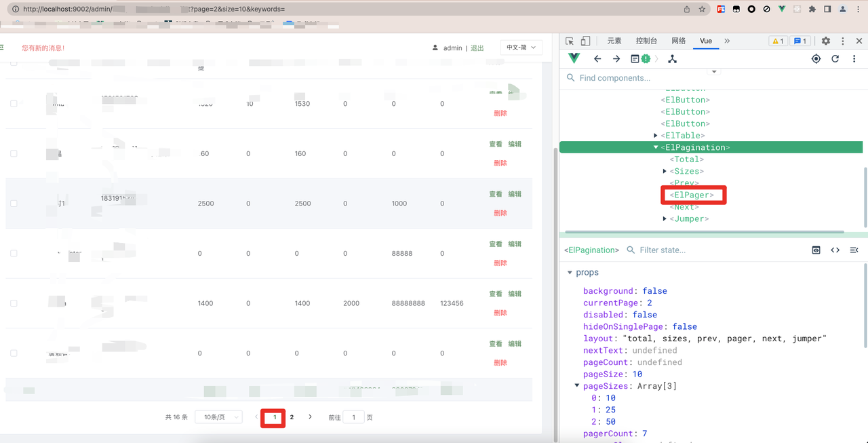Check the checkbox of the 2500 row
This screenshot has height=443, width=868.
(x=14, y=203)
